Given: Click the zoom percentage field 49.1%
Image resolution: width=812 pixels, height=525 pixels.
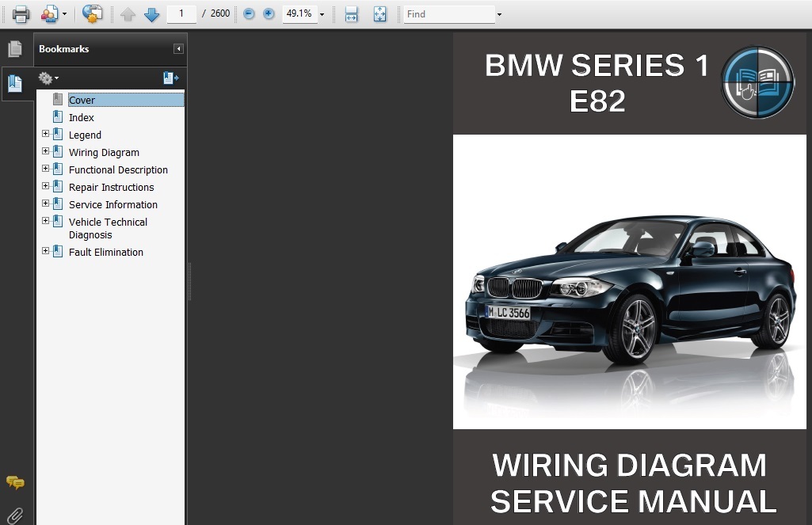Looking at the screenshot, I should (299, 13).
